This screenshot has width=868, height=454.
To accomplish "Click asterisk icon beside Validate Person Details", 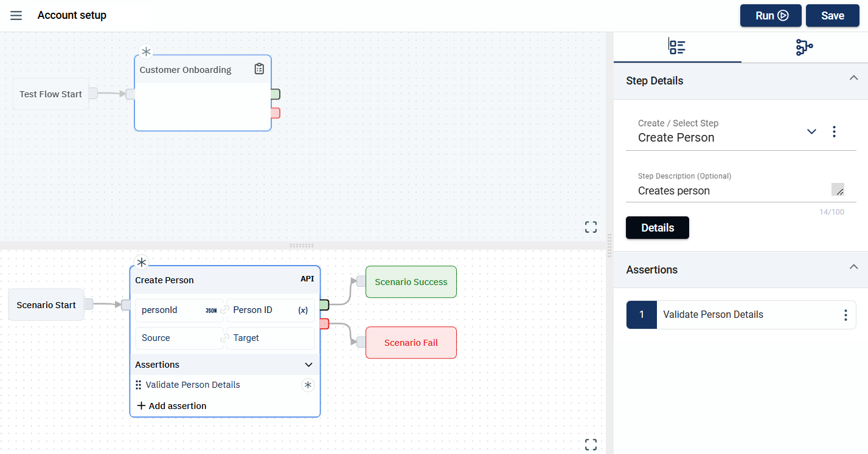I will [x=308, y=385].
